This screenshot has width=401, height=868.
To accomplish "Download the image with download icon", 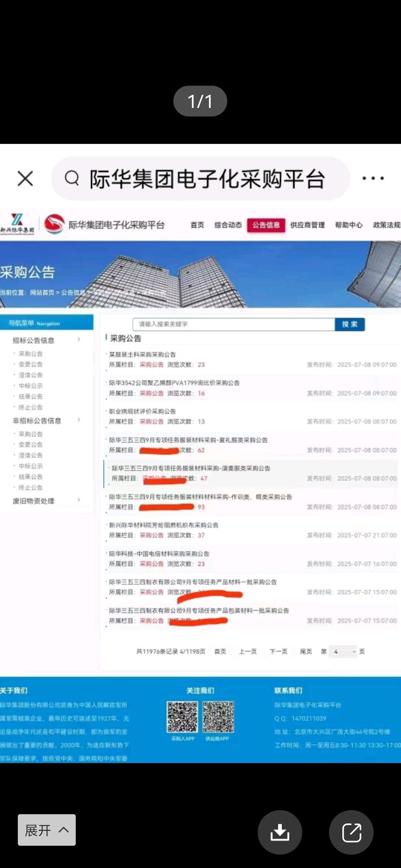I will [x=280, y=832].
